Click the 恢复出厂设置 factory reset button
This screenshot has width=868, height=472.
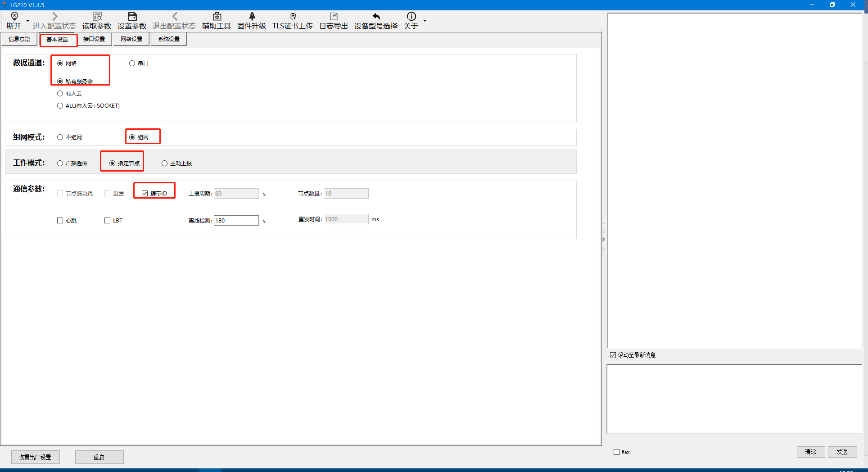click(35, 457)
